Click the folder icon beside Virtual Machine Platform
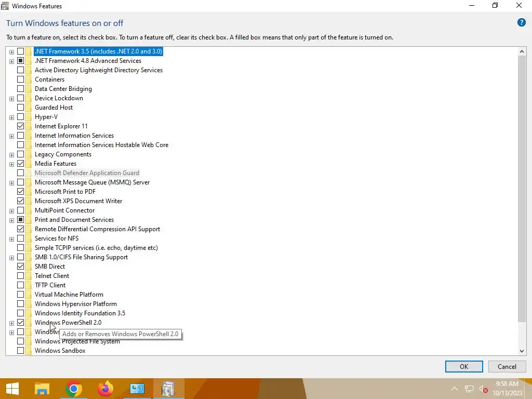Screen dimensions: 532x399 click(29, 295)
